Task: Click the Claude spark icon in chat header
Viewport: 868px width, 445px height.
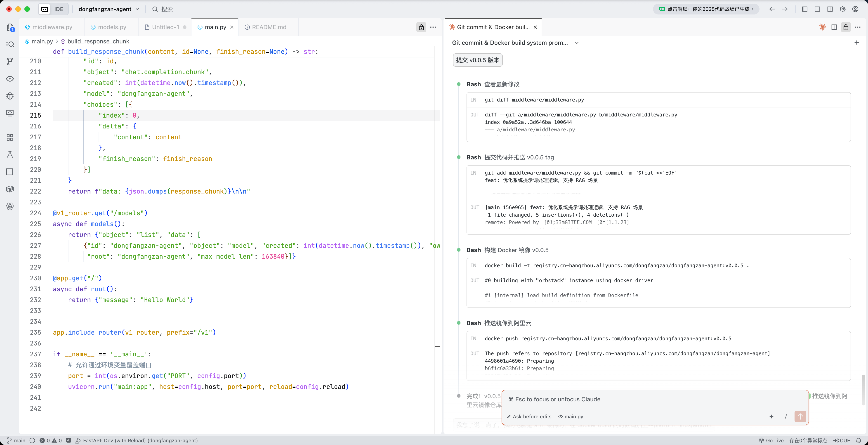Action: pyautogui.click(x=822, y=27)
